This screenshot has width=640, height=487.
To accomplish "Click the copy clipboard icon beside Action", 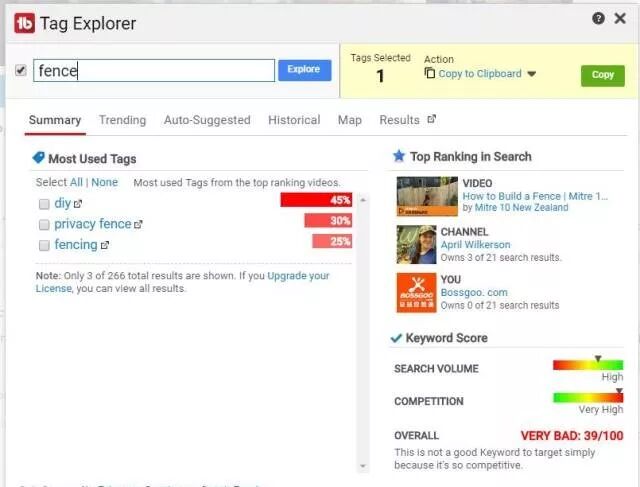I will click(429, 73).
